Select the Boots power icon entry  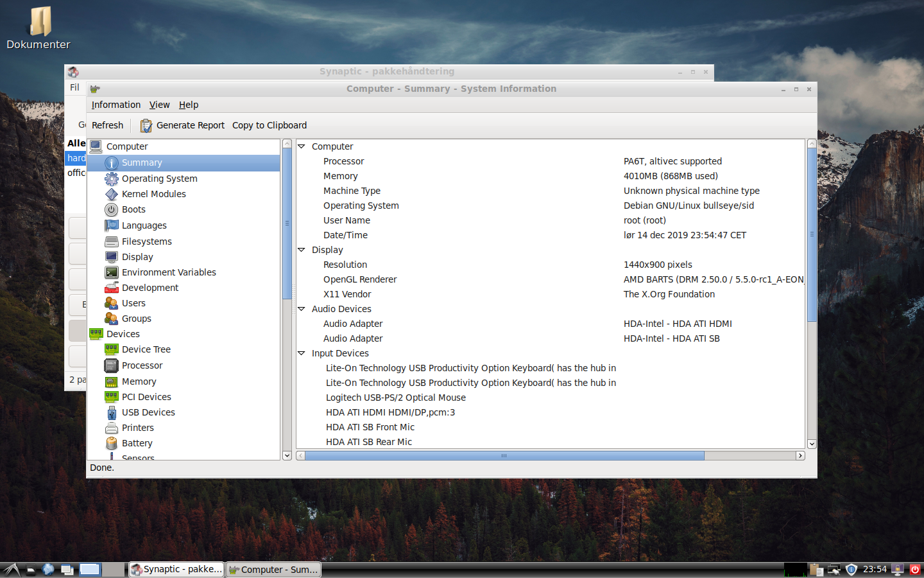[x=112, y=209]
